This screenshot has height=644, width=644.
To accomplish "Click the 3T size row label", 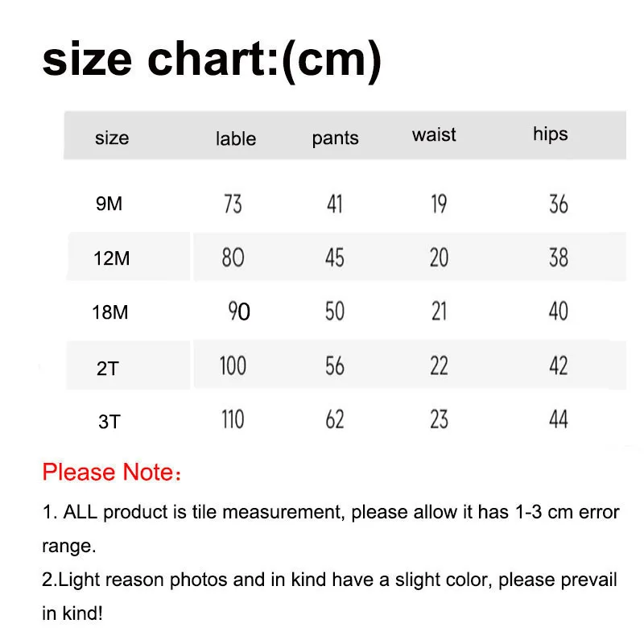I will [109, 421].
